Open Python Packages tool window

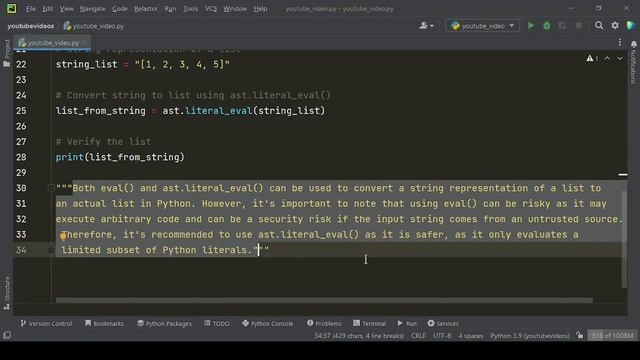164,323
